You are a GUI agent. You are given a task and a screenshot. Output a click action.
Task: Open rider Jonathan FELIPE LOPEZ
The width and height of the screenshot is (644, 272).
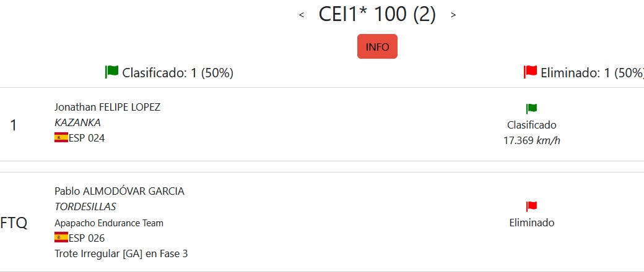click(107, 107)
